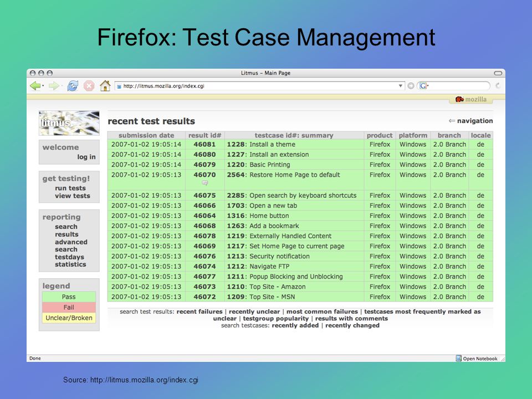Open testcase 1217 Set Home Page

coord(286,247)
